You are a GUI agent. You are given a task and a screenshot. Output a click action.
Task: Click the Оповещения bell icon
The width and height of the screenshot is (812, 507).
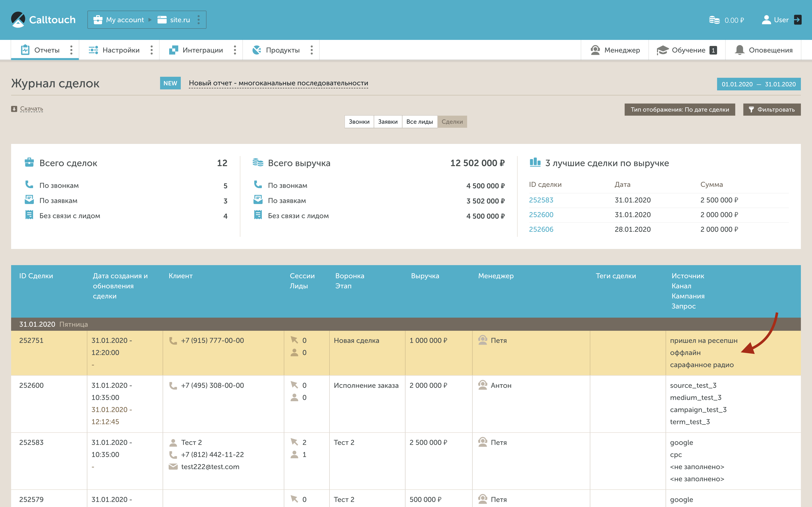[x=739, y=50]
